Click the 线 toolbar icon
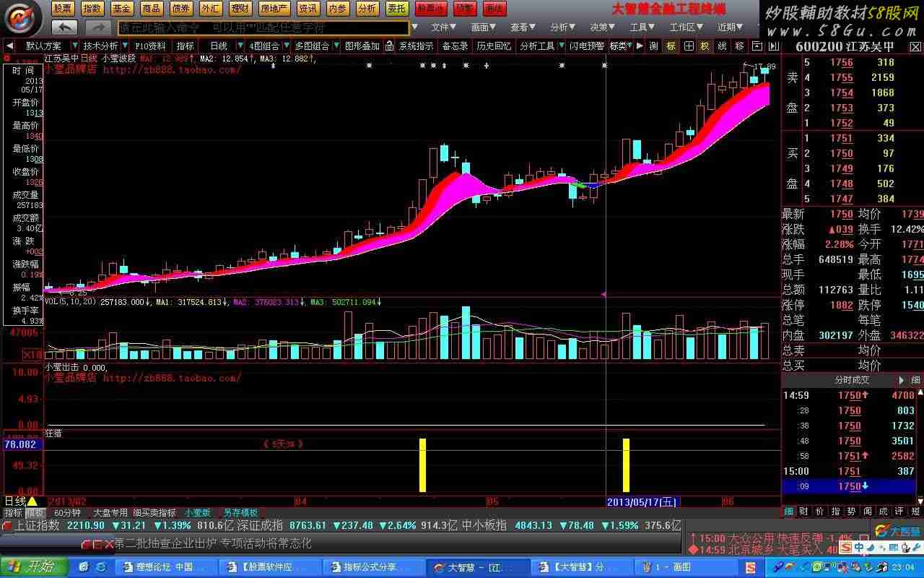Viewport: 924px width, 578px height. 723,46
